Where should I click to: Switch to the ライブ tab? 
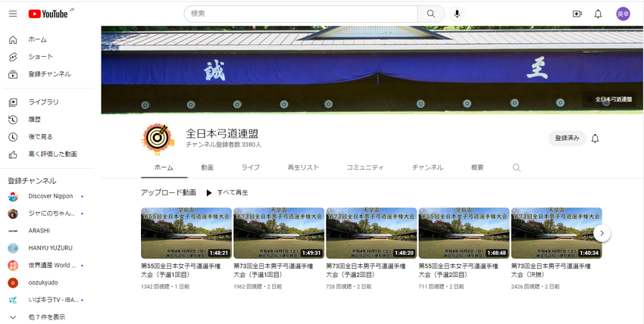[x=250, y=168]
